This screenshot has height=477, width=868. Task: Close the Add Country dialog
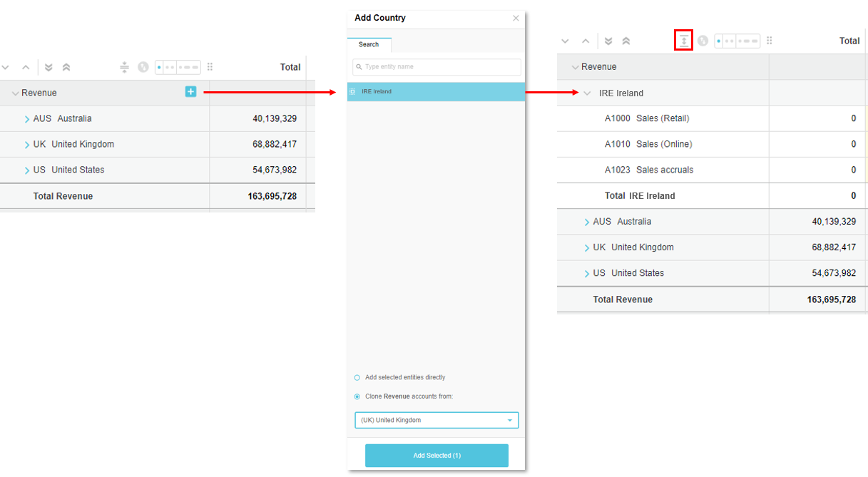[516, 19]
